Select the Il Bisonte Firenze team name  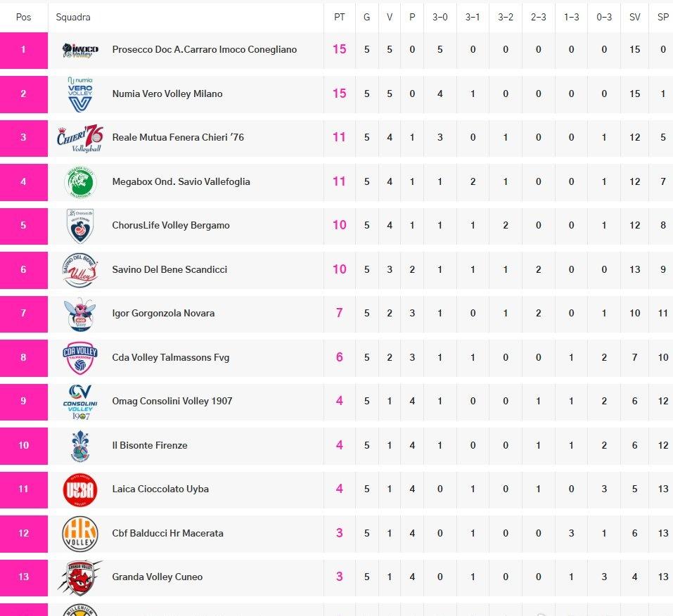click(x=150, y=446)
